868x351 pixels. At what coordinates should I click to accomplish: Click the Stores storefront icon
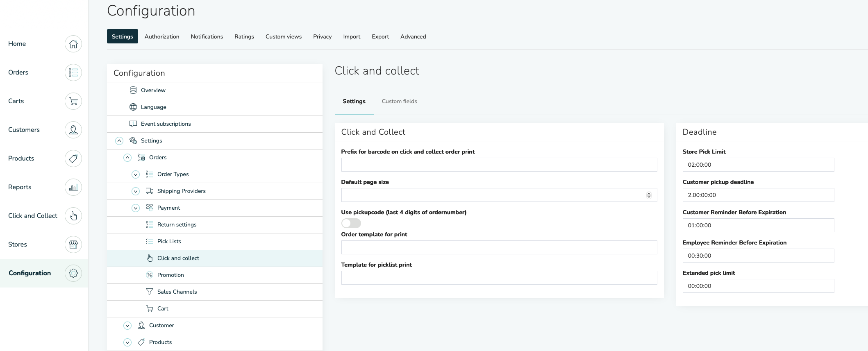point(73,245)
